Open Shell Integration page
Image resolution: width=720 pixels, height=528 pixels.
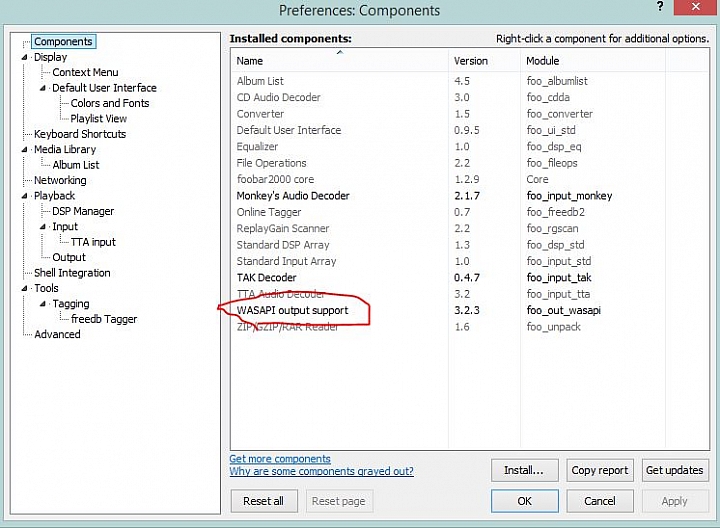point(72,273)
